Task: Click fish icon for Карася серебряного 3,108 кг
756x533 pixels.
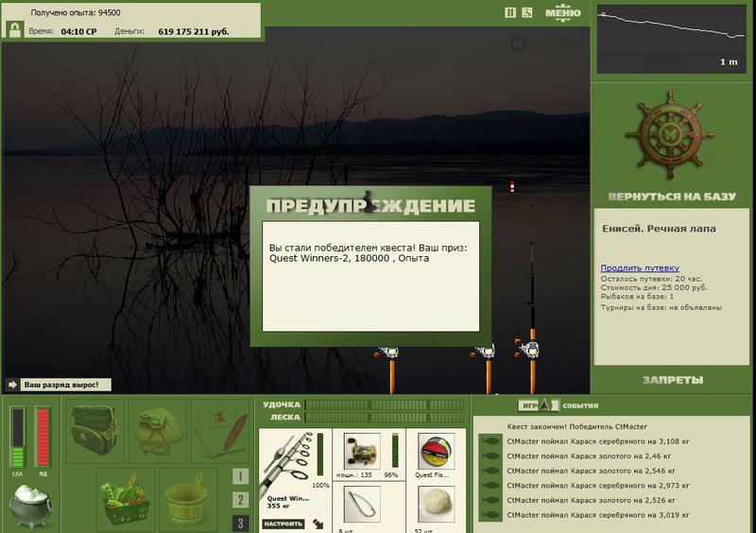Action: coord(490,441)
